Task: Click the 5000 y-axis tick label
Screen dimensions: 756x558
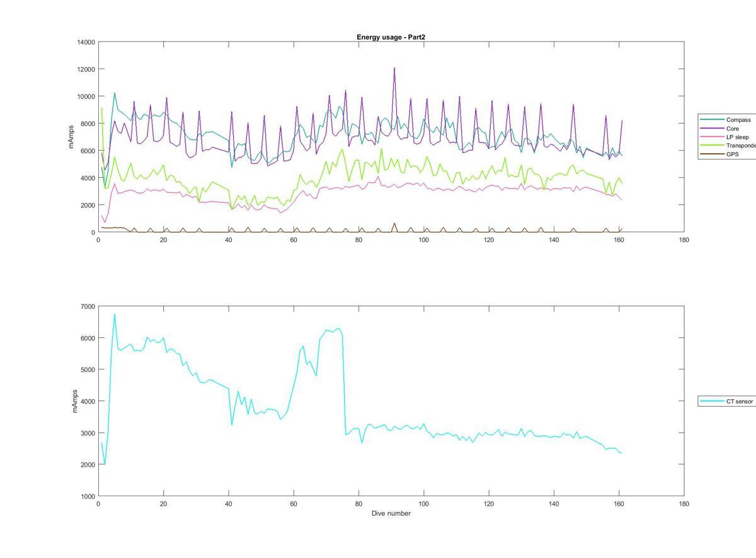Action: tap(87, 369)
